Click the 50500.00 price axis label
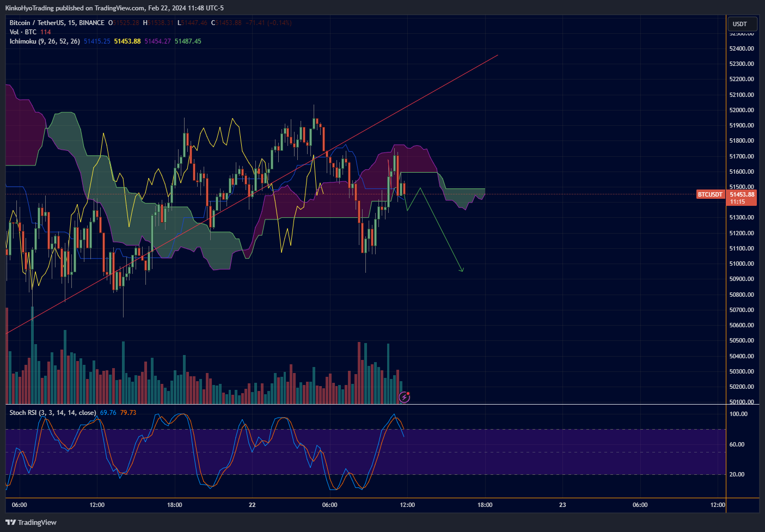 (742, 340)
